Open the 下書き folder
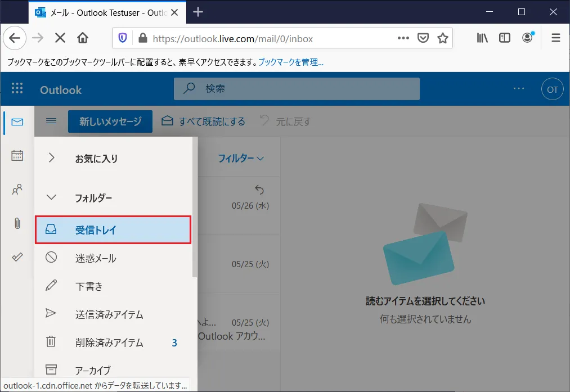Viewport: 570px width, 392px height. point(113,286)
